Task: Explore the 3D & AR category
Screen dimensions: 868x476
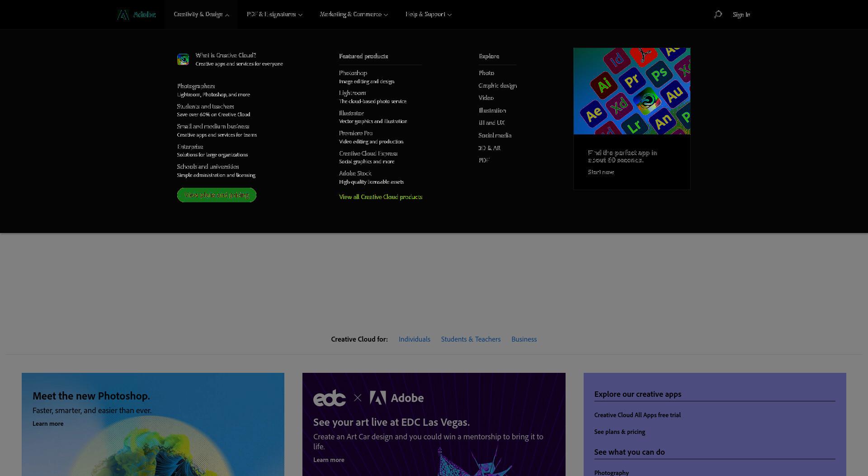Action: coord(490,148)
